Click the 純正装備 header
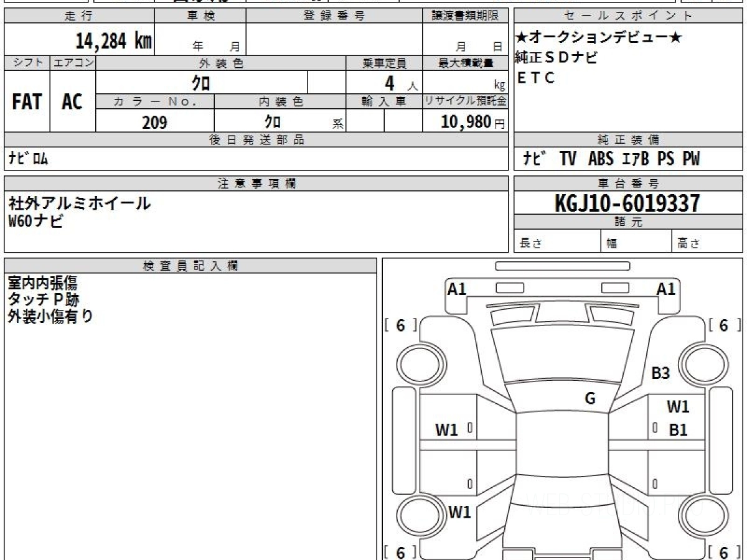Viewport: 747px width, 560px height. pyautogui.click(x=628, y=140)
